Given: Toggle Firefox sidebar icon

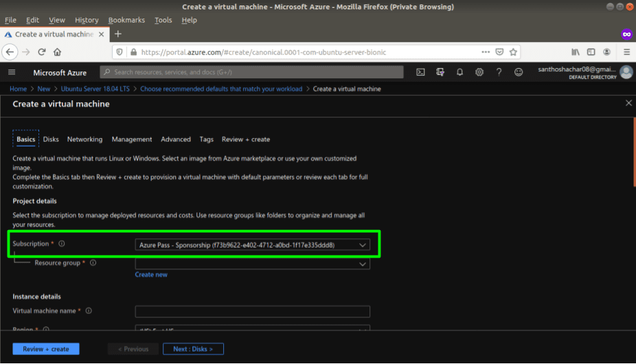Looking at the screenshot, I should [x=591, y=52].
